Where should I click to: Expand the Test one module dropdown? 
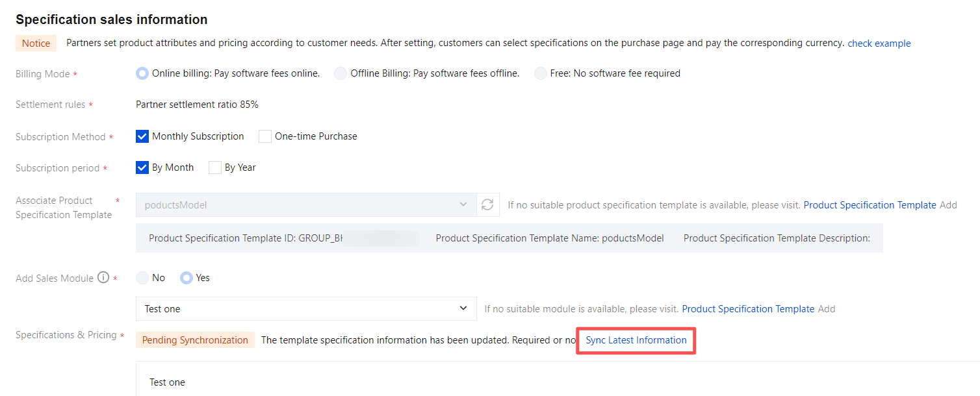click(305, 309)
